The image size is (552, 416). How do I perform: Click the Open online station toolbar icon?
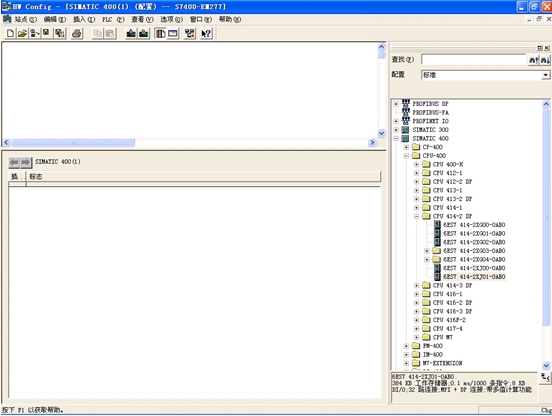(x=35, y=33)
